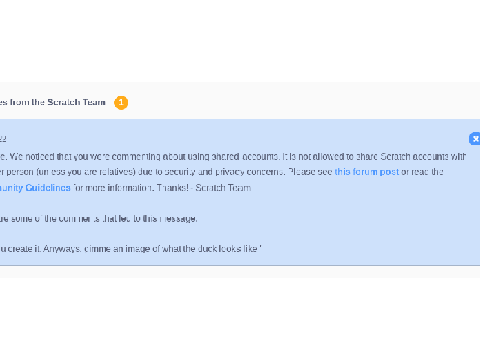The image size is (480, 360).
Task: Dismiss the Scratch Team alert message
Action: 475,138
